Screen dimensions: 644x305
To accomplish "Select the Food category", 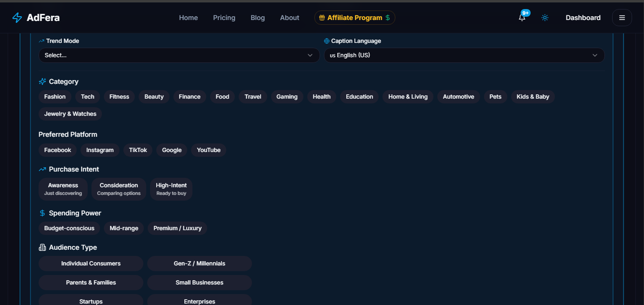I will point(222,97).
